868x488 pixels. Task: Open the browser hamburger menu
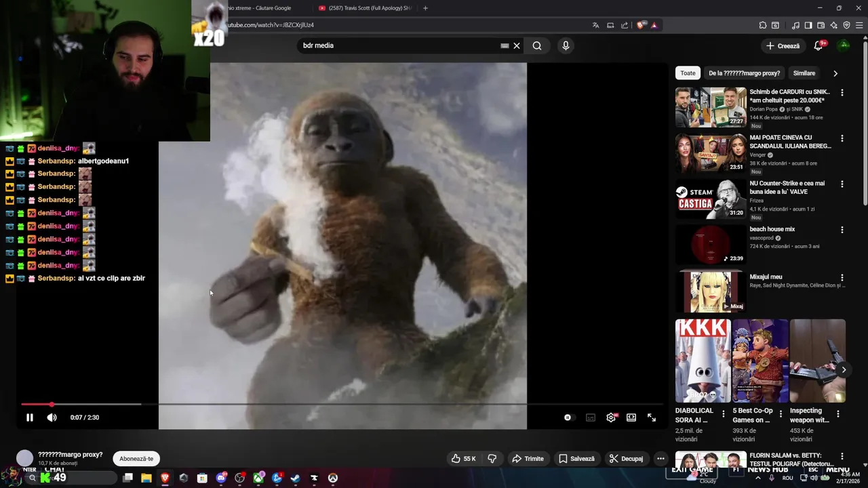860,25
